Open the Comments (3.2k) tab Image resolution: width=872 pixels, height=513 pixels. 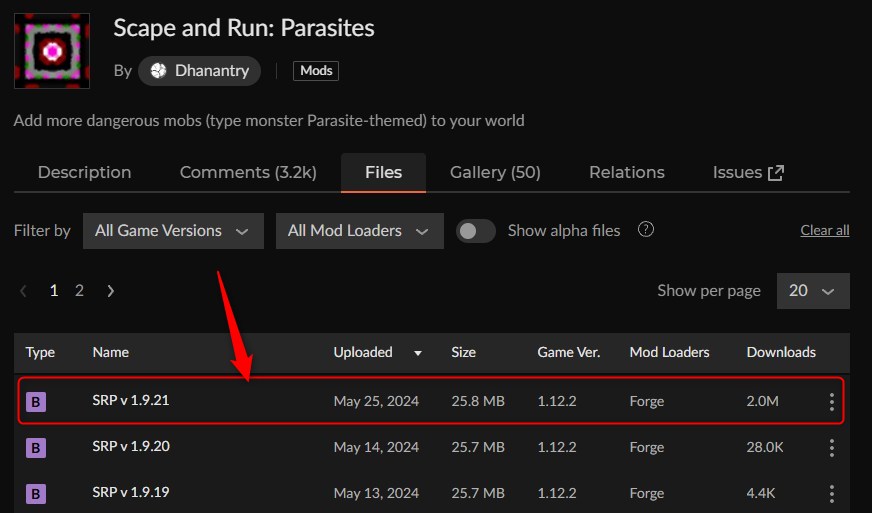click(x=248, y=172)
